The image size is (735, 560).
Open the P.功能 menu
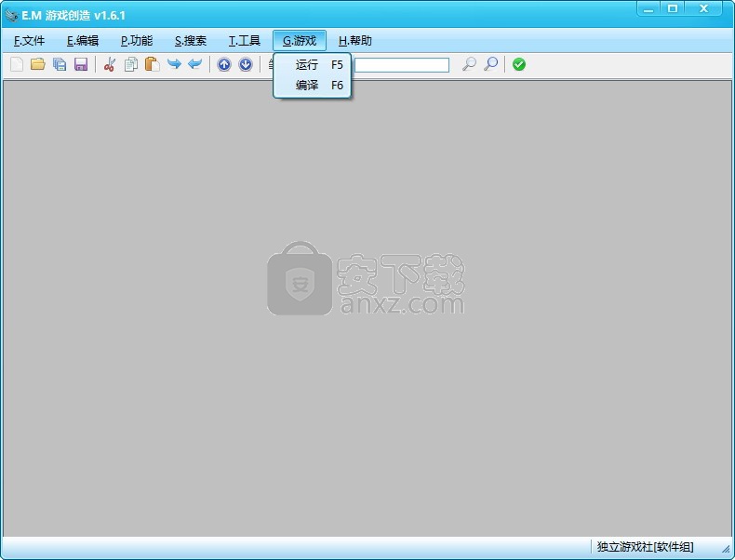click(x=137, y=41)
